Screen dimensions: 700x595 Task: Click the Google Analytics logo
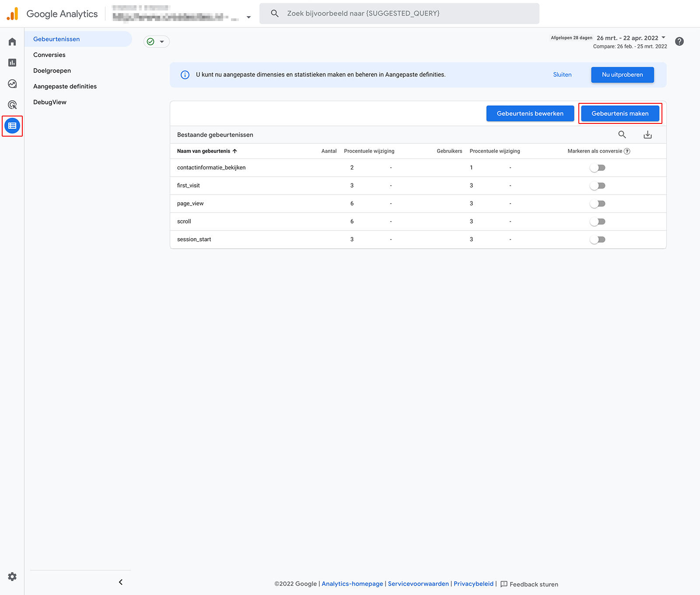pyautogui.click(x=13, y=14)
